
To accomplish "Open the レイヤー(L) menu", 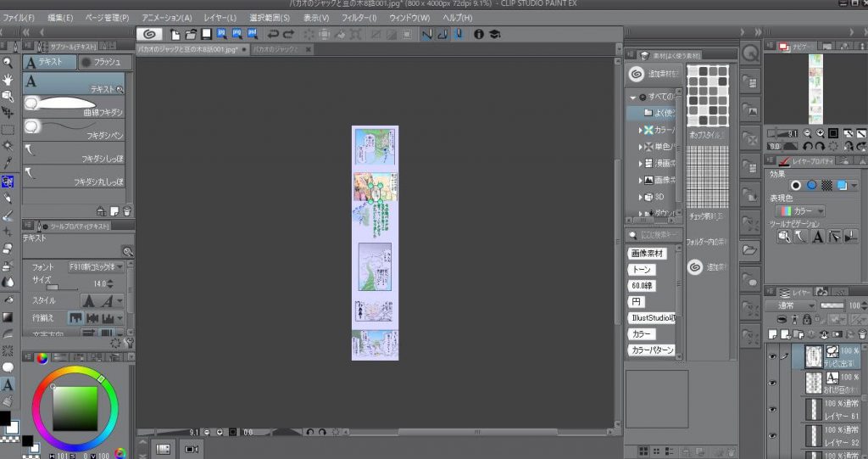I will [x=220, y=18].
